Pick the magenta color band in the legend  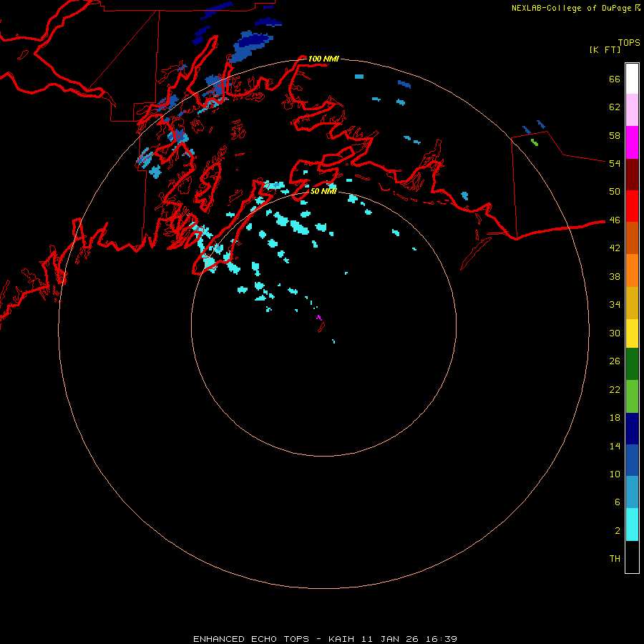632,142
